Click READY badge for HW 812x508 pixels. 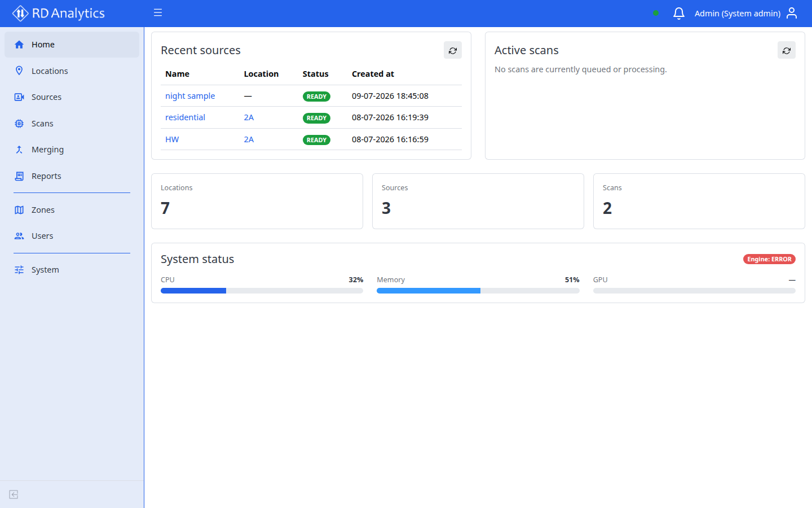[x=316, y=140]
